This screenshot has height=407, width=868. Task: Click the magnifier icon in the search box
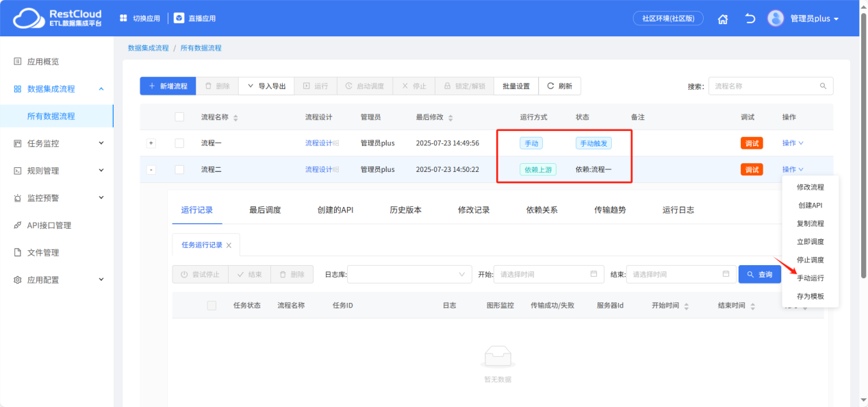822,86
